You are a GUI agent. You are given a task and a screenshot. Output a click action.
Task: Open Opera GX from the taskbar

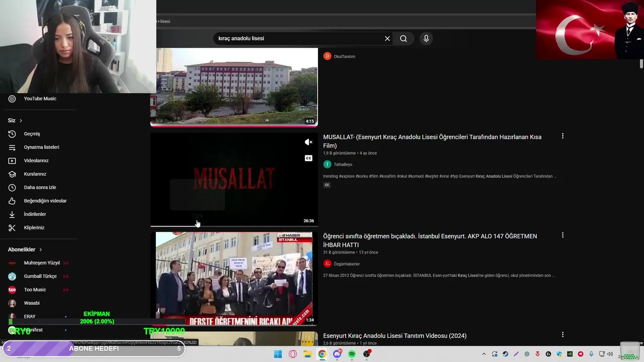(293, 354)
